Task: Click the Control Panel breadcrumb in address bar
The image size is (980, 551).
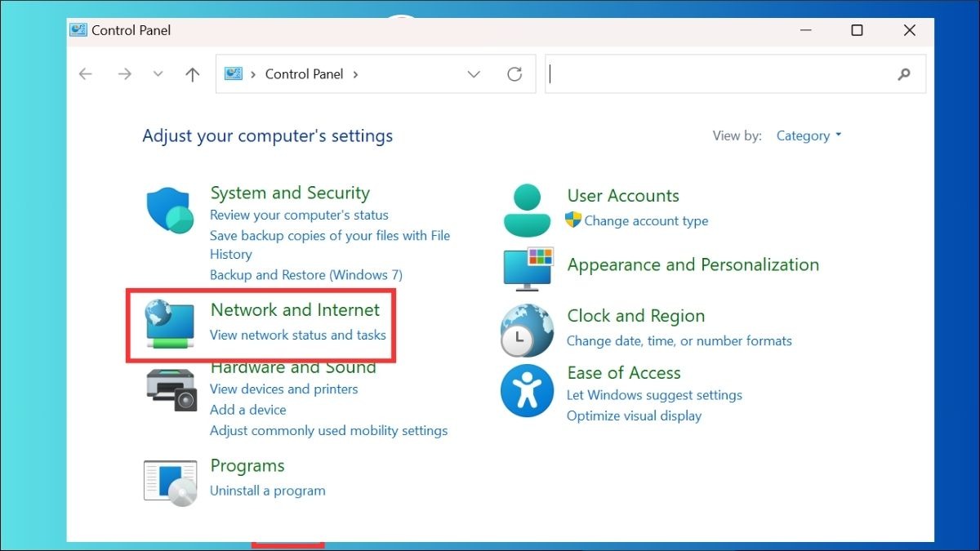Action: coord(305,74)
